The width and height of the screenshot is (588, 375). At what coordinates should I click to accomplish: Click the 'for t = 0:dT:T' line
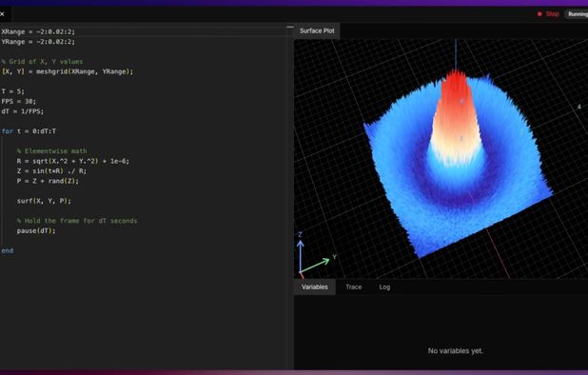(x=29, y=131)
